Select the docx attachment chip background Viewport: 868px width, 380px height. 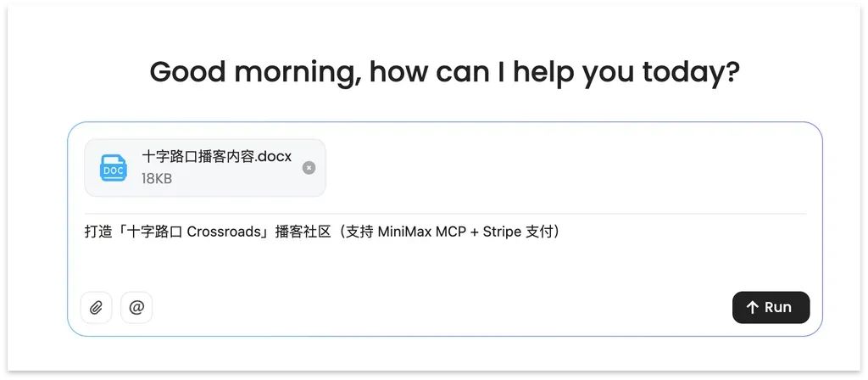(x=205, y=168)
